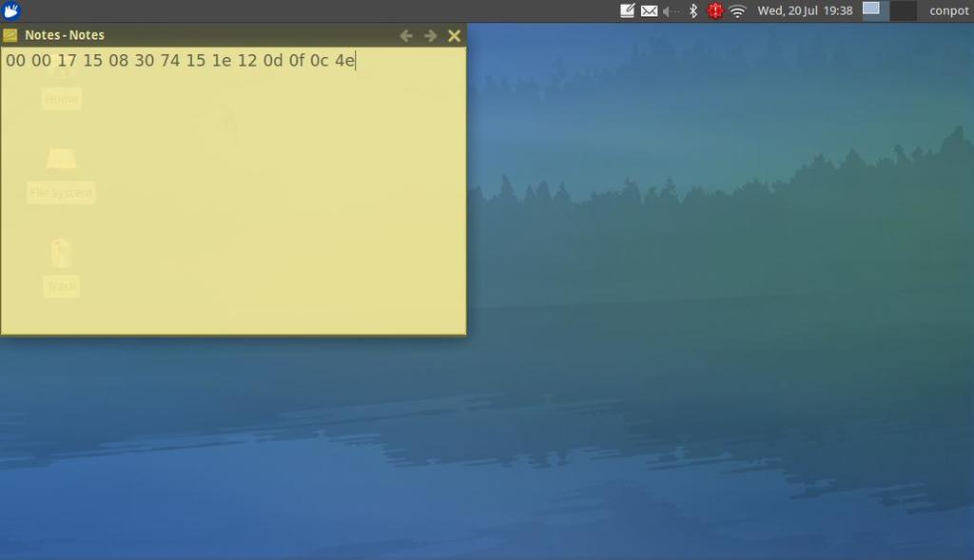The image size is (974, 560).
Task: Click the muted volume icon
Action: [x=671, y=11]
